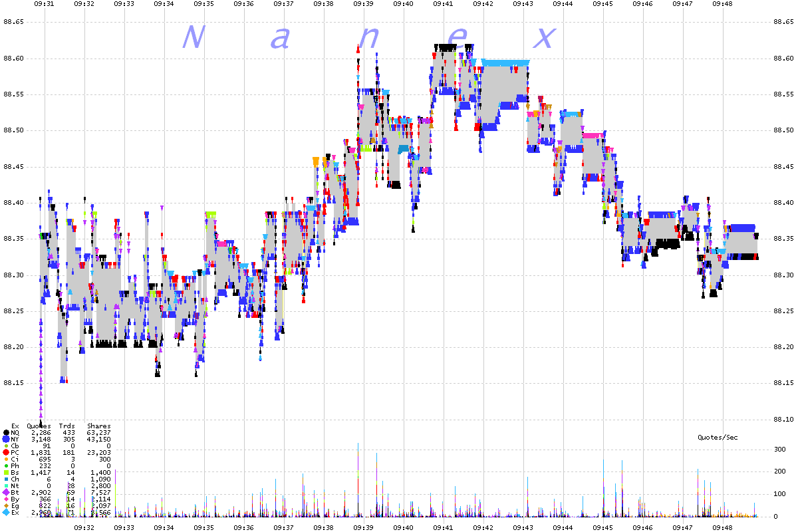Click Ch shares value '1,090'
Viewport: 798px width, 532px height.
(101, 479)
